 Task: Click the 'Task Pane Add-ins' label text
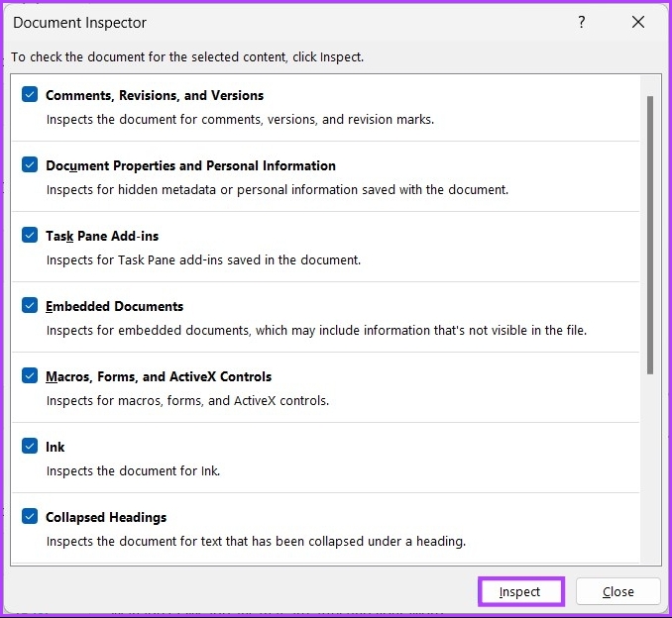[102, 236]
